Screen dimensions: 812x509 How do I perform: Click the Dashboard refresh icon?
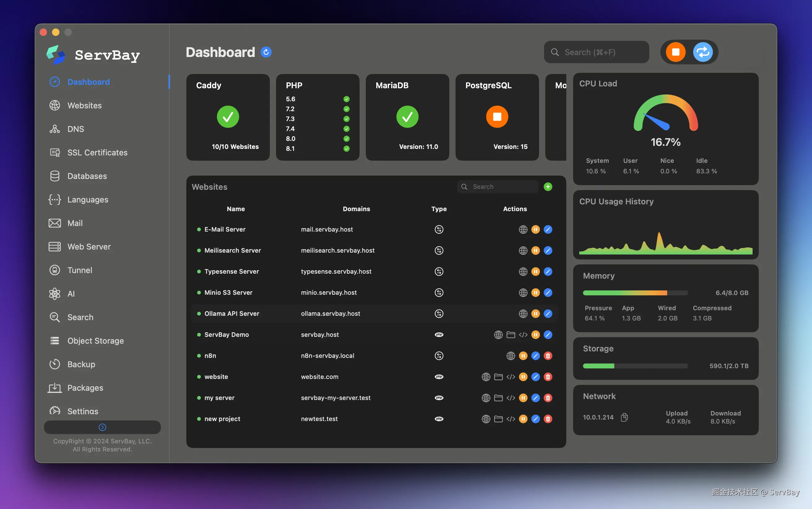(266, 52)
